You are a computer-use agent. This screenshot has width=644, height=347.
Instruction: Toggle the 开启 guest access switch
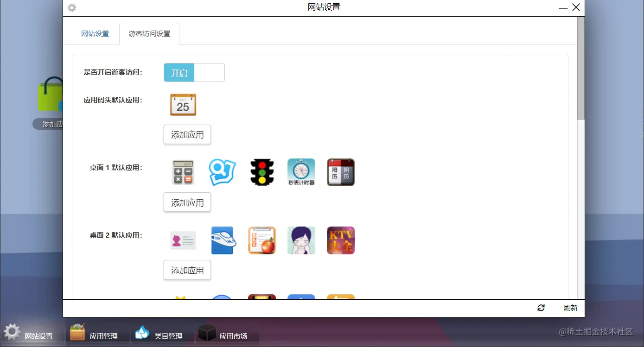pyautogui.click(x=194, y=73)
